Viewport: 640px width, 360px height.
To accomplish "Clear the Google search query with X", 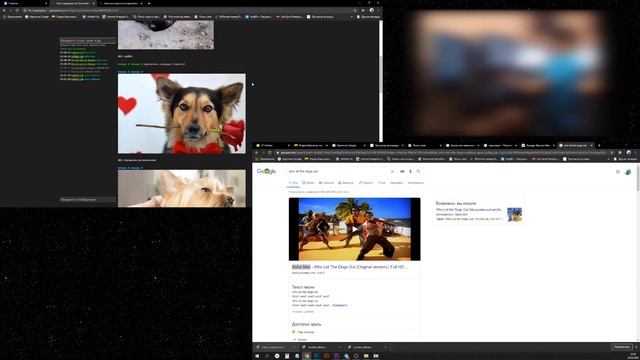I will click(392, 171).
